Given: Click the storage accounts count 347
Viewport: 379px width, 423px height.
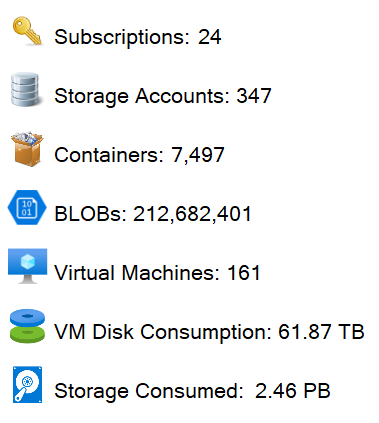Looking at the screenshot, I should pyautogui.click(x=254, y=96).
